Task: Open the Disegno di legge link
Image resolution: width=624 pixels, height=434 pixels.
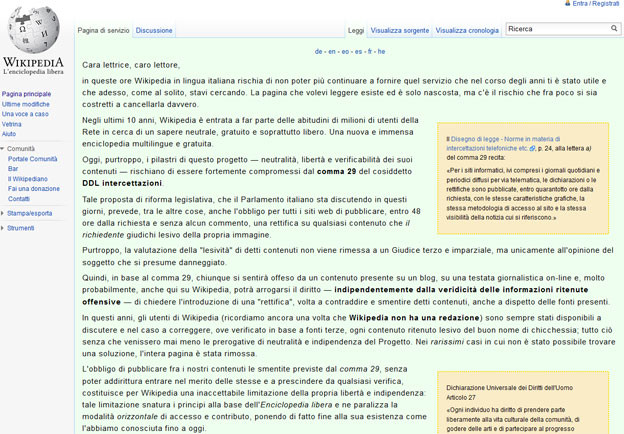Action: (505, 144)
